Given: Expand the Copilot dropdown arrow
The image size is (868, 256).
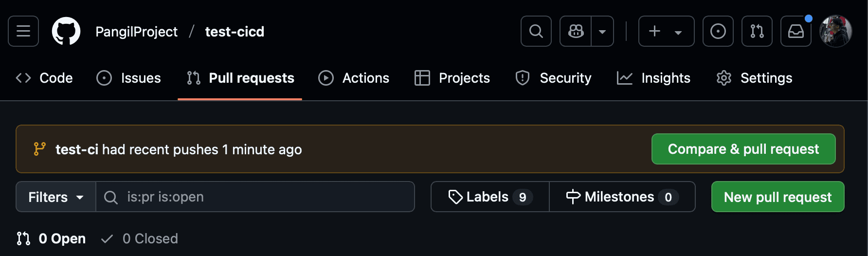Looking at the screenshot, I should pos(602,31).
